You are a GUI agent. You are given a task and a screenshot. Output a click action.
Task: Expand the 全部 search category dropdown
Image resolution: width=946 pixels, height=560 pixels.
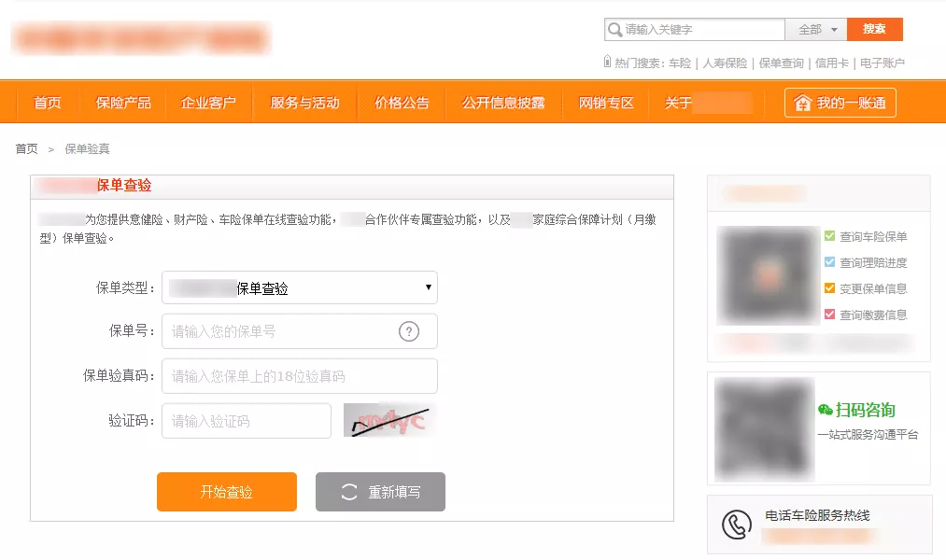816,30
